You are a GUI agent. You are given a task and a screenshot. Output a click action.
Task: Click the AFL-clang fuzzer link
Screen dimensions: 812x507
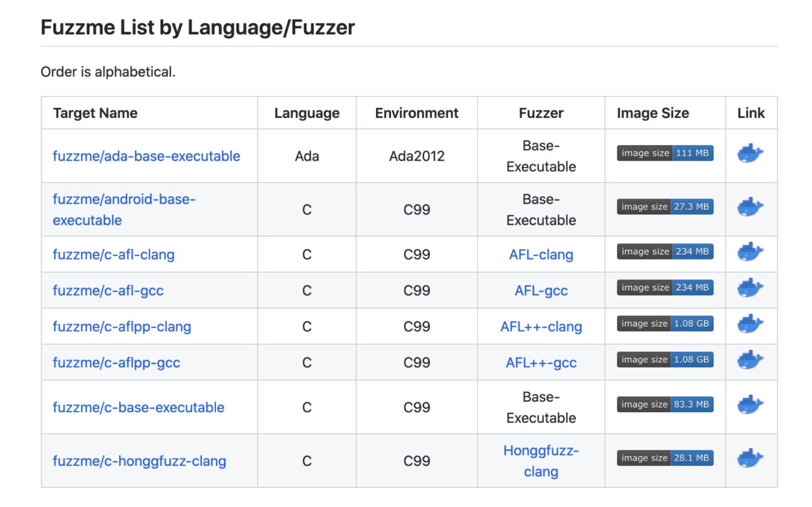(540, 254)
